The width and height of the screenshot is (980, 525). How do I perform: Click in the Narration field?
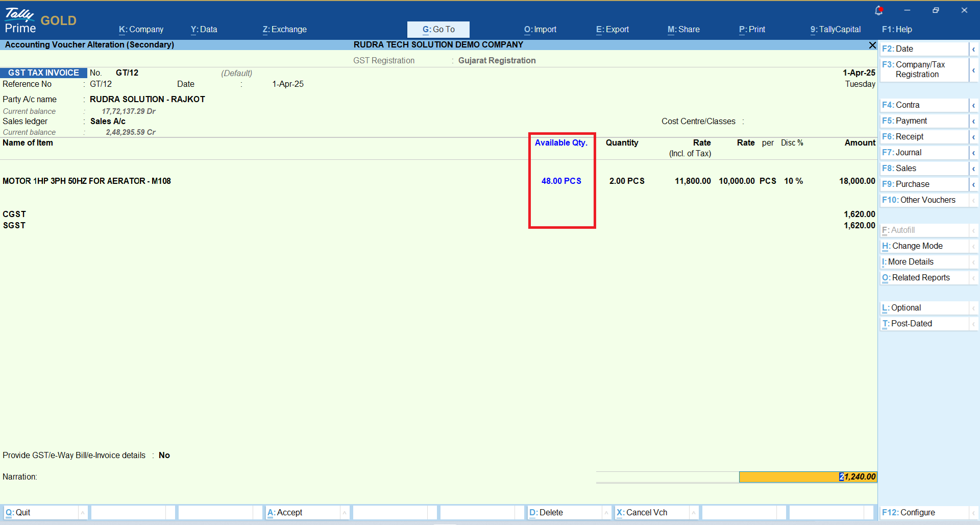[x=306, y=477]
